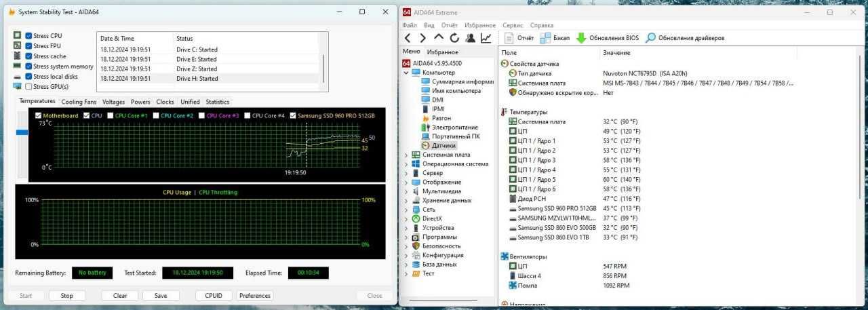Click Обновления BIOS toolbar button
This screenshot has width=868, height=310.
607,38
